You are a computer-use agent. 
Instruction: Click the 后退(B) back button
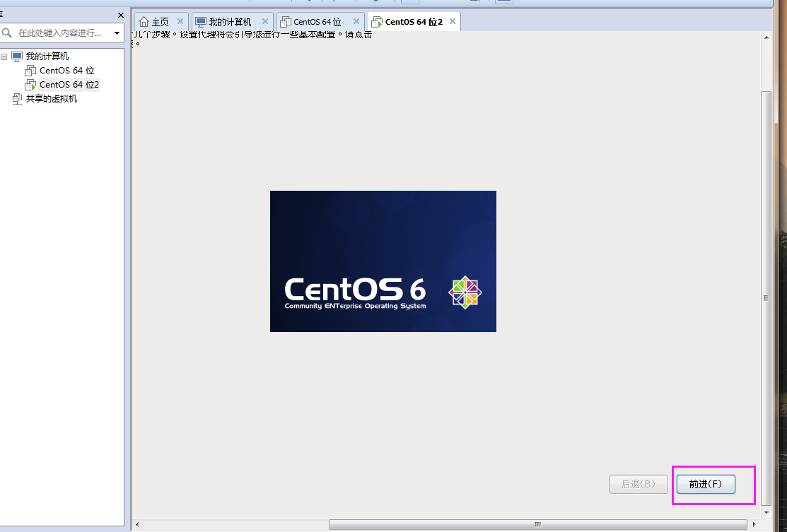point(638,484)
